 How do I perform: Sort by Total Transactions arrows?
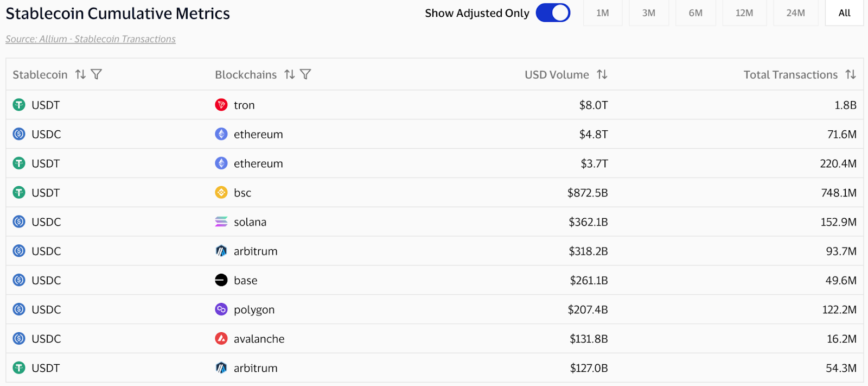tap(850, 74)
